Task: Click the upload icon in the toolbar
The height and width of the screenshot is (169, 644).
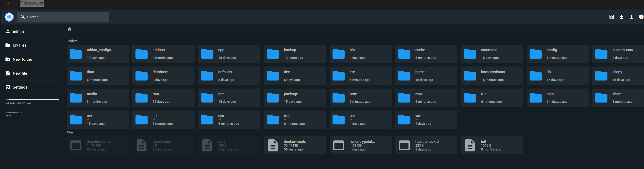Action: [631, 17]
